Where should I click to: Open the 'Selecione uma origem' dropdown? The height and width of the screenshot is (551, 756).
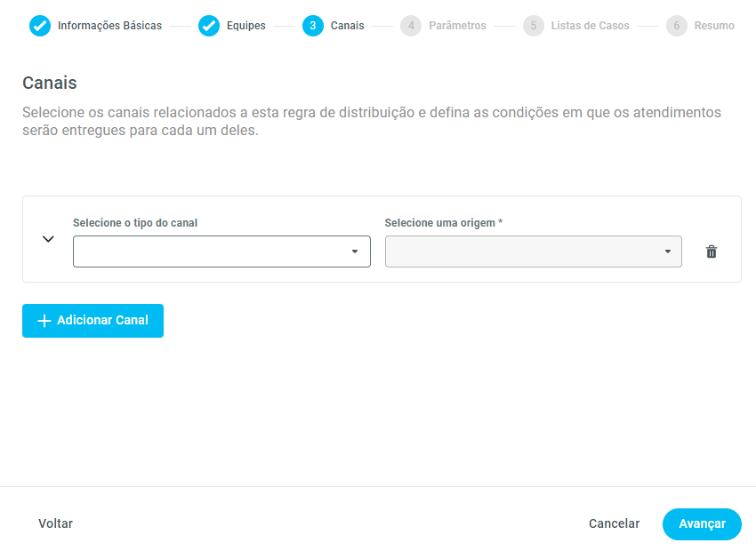click(533, 252)
